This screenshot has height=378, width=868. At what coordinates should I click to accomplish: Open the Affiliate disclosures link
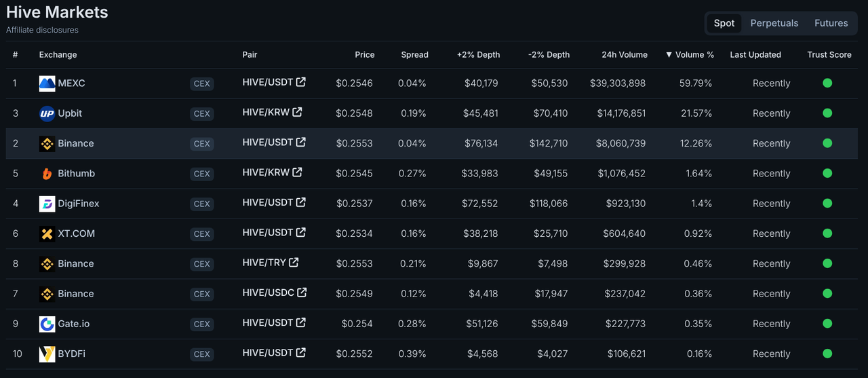42,31
